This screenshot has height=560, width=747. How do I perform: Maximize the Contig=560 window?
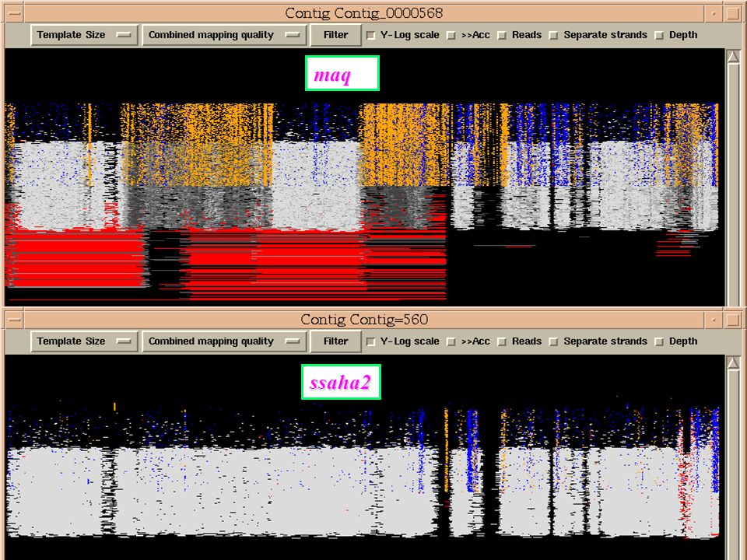click(732, 320)
